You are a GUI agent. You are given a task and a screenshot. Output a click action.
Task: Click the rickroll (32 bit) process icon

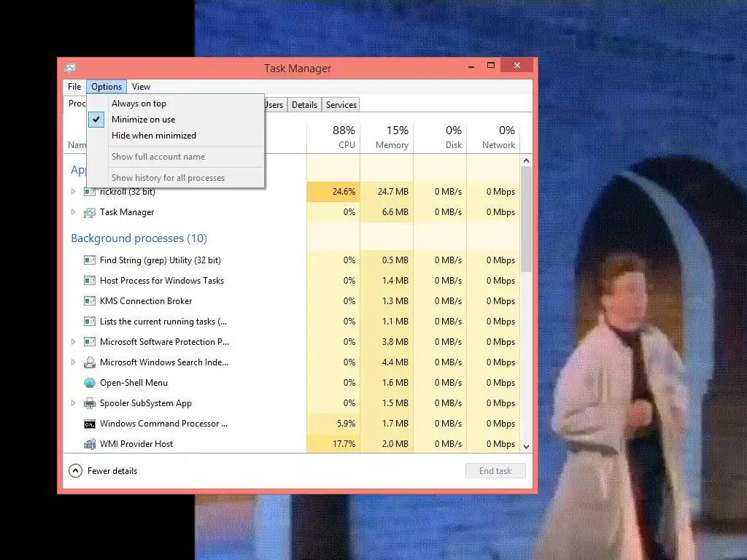click(x=90, y=192)
